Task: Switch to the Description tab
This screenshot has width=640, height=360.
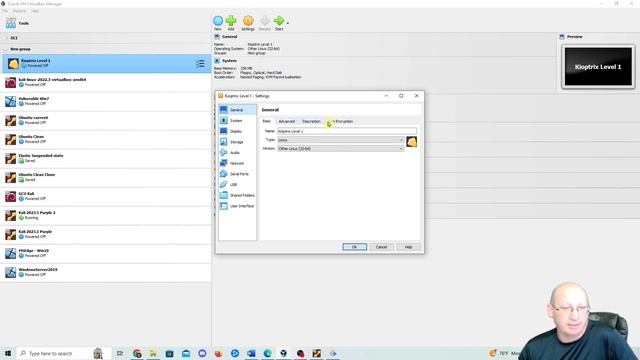Action: coord(311,121)
